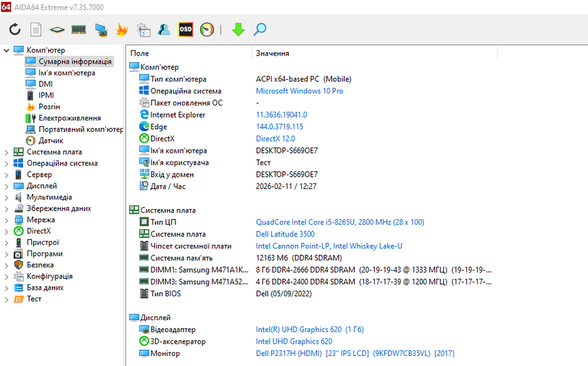
Task: Click the monitor diagnostics toolbar icon
Action: pos(101,29)
